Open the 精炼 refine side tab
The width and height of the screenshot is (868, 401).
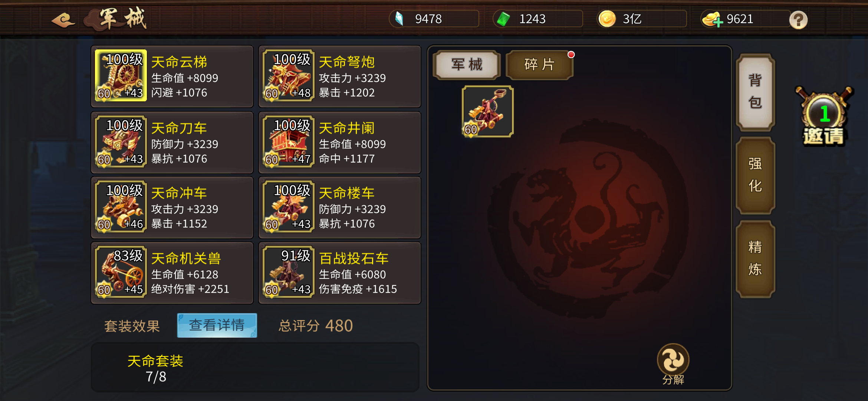(755, 259)
